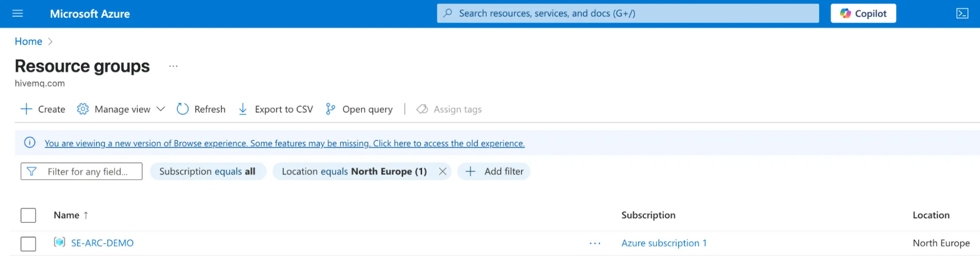Click the Refresh label text
The image size is (980, 262).
pos(210,109)
